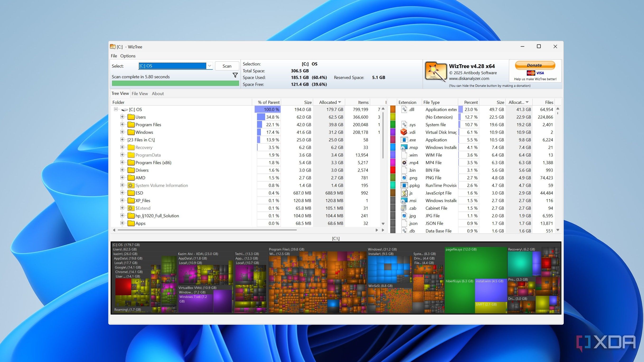Click the .vdi VirtualBox file icon

(x=404, y=132)
